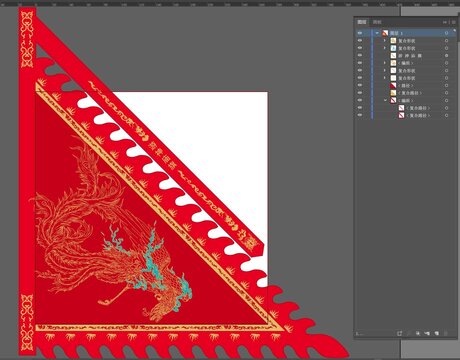Click the red <路径> layer thumbnail

coord(393,86)
